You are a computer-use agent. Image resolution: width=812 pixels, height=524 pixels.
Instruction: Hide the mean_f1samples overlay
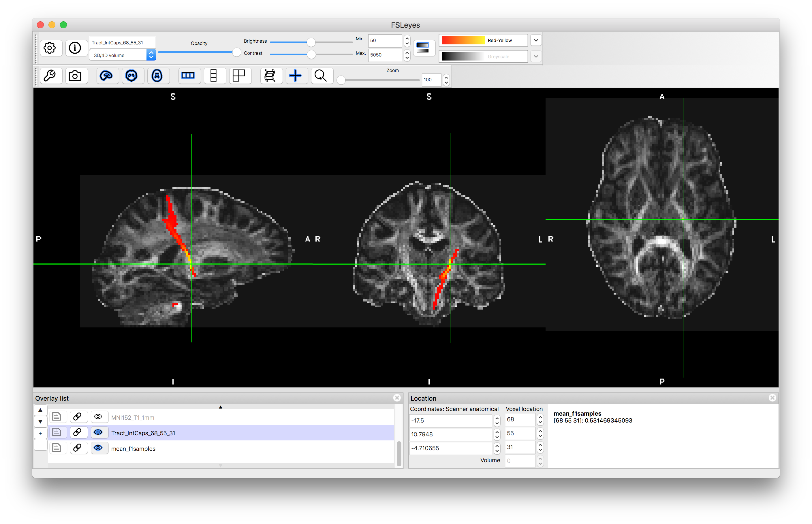click(98, 448)
